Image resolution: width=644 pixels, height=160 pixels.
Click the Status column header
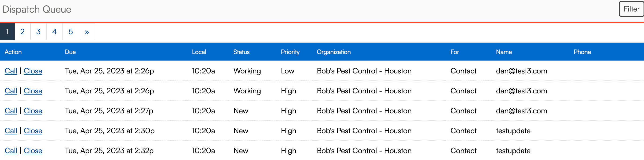click(x=241, y=52)
